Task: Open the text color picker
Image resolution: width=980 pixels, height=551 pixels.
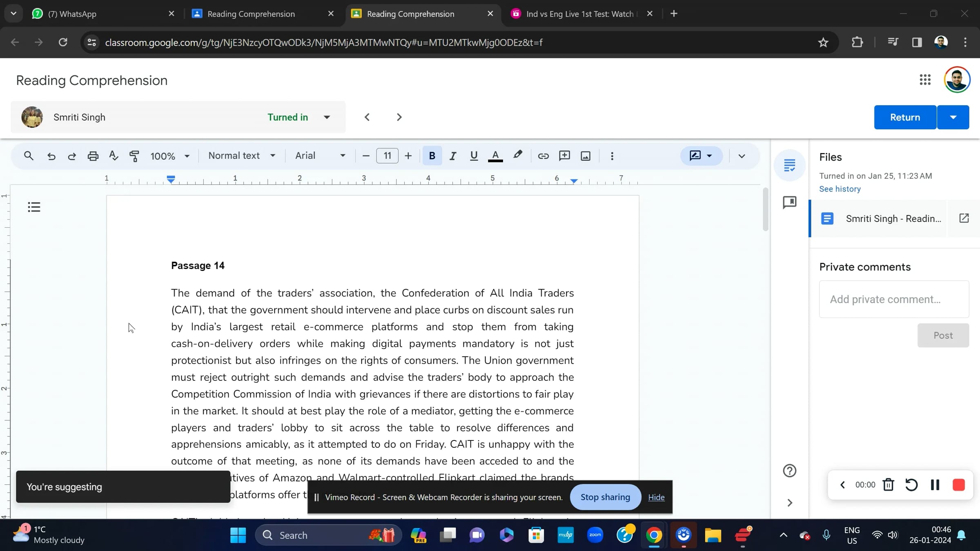Action: 495,156
